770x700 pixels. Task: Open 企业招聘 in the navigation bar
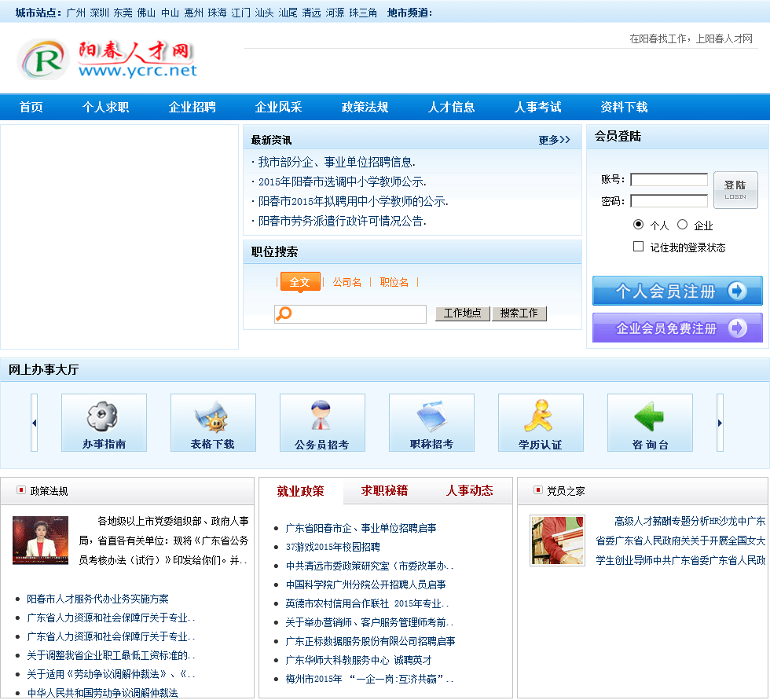(x=192, y=107)
